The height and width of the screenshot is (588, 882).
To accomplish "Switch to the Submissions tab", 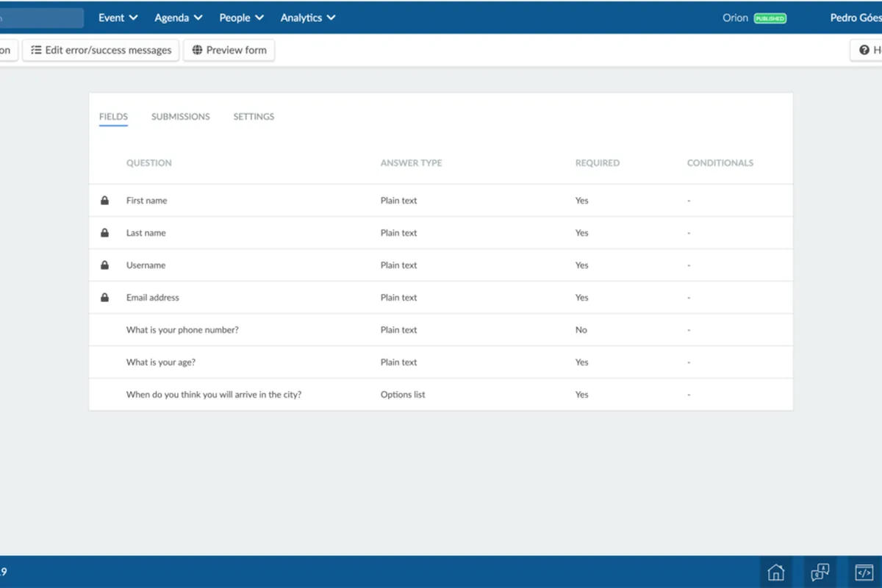I will (181, 116).
